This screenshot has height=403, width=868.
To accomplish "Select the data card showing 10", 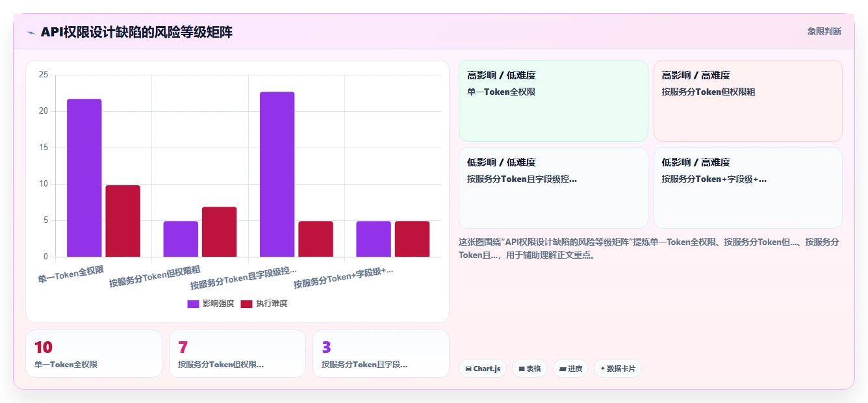I will (94, 354).
